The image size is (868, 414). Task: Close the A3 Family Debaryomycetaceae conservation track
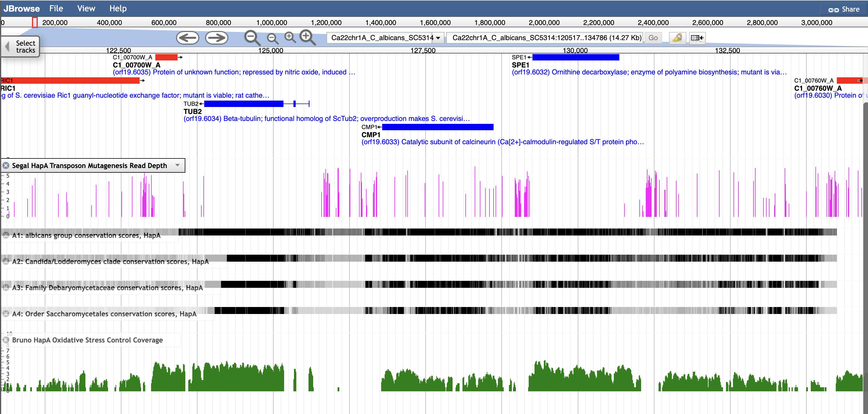pyautogui.click(x=6, y=288)
